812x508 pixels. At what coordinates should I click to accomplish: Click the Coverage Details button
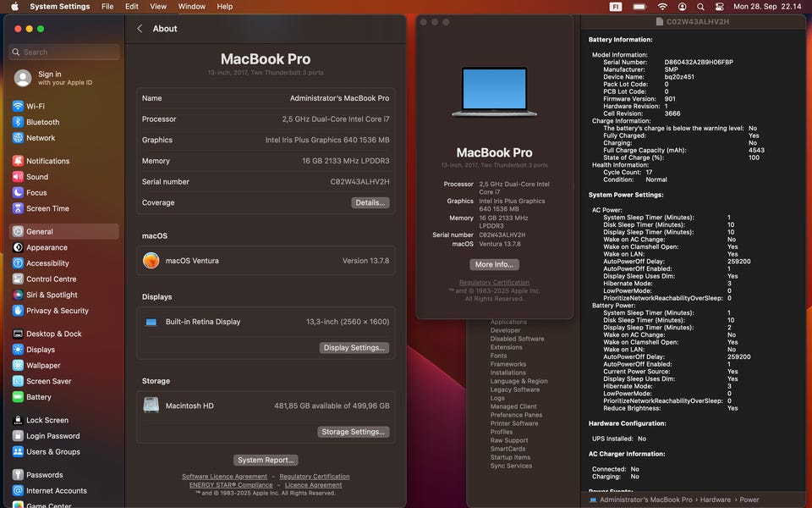click(x=370, y=202)
